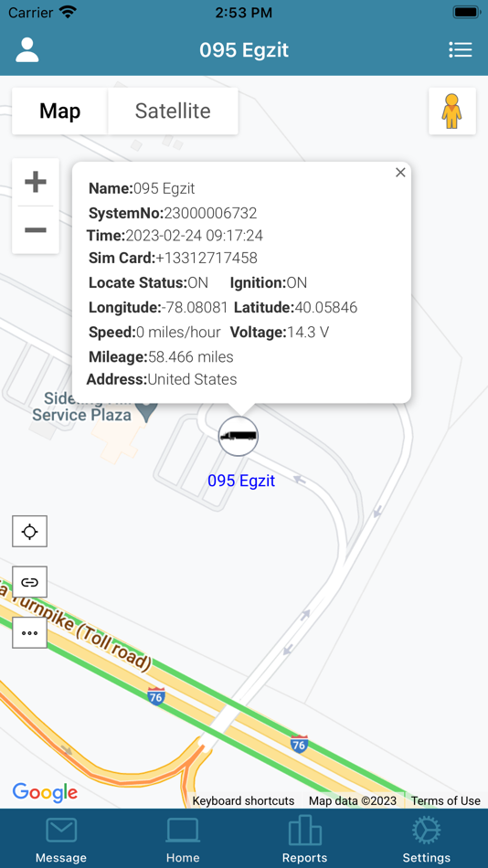The image size is (488, 868).
Task: Open the Terms of Use link
Action: click(x=445, y=800)
